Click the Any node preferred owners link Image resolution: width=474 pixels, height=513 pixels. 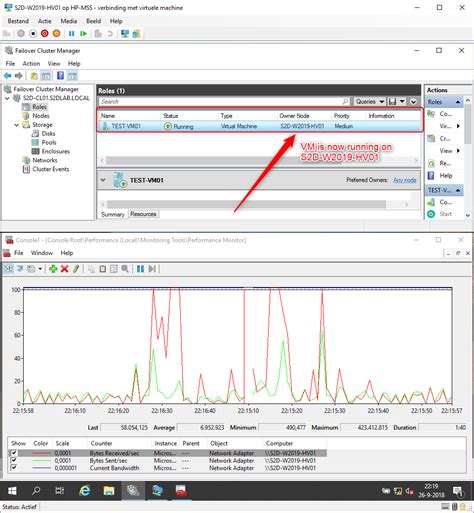404,180
